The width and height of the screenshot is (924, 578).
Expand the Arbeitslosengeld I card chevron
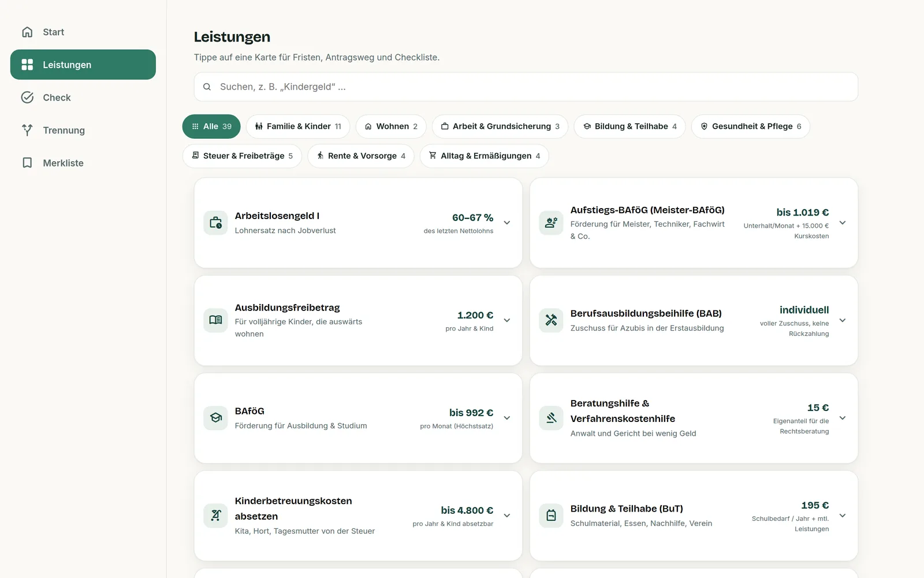pos(507,223)
